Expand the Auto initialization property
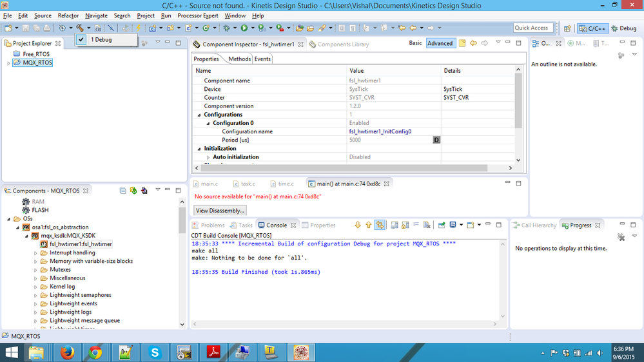The image size is (644, 362). [208, 157]
